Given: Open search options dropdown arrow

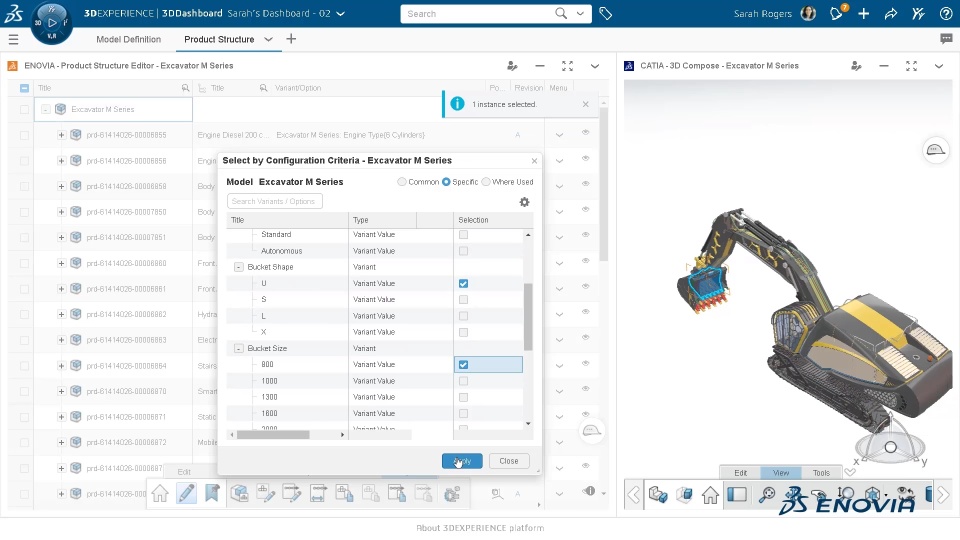Looking at the screenshot, I should [580, 13].
